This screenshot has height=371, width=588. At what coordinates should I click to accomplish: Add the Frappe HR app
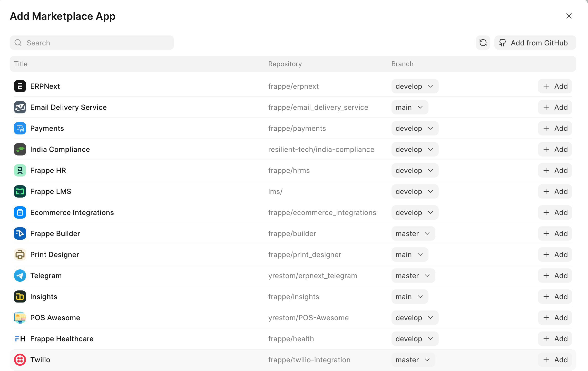pos(555,170)
